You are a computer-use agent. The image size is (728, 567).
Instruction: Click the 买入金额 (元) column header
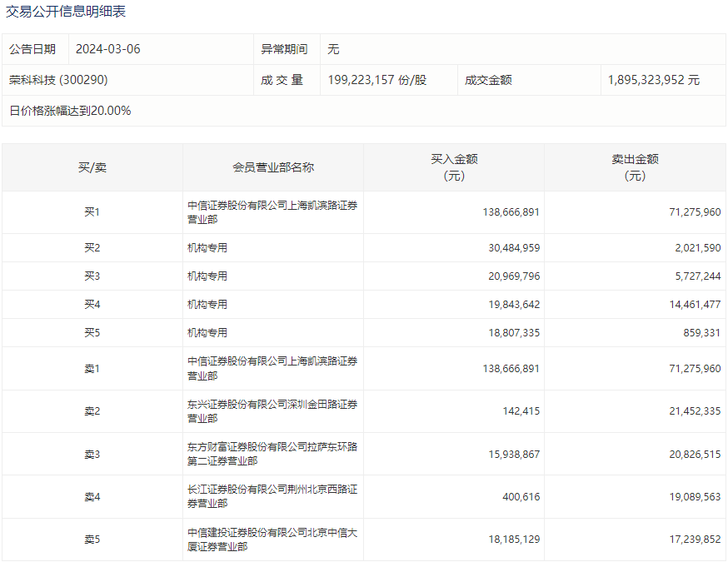click(454, 167)
